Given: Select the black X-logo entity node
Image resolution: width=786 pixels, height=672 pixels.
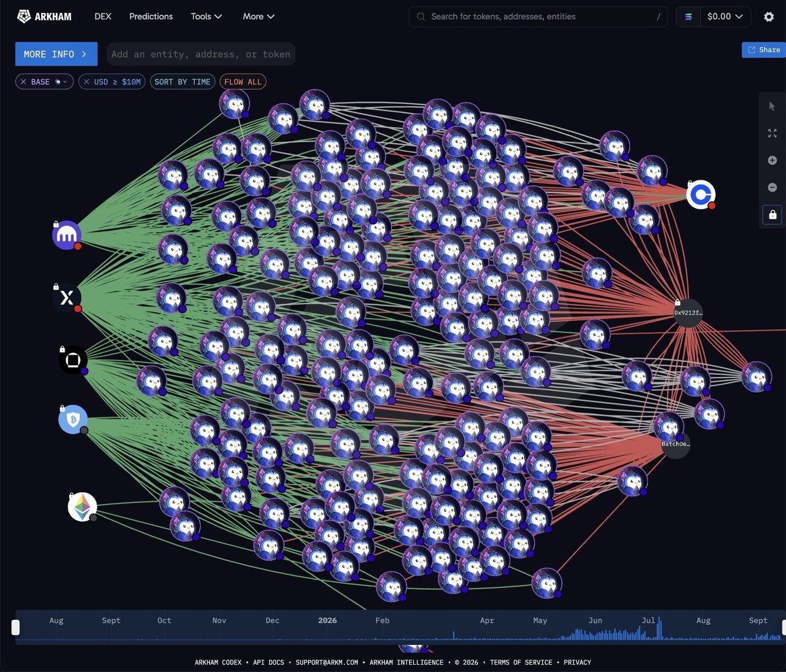Looking at the screenshot, I should point(67,298).
